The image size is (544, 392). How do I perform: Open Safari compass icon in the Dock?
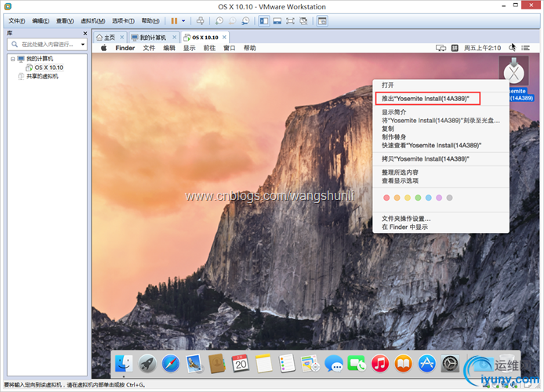171,364
